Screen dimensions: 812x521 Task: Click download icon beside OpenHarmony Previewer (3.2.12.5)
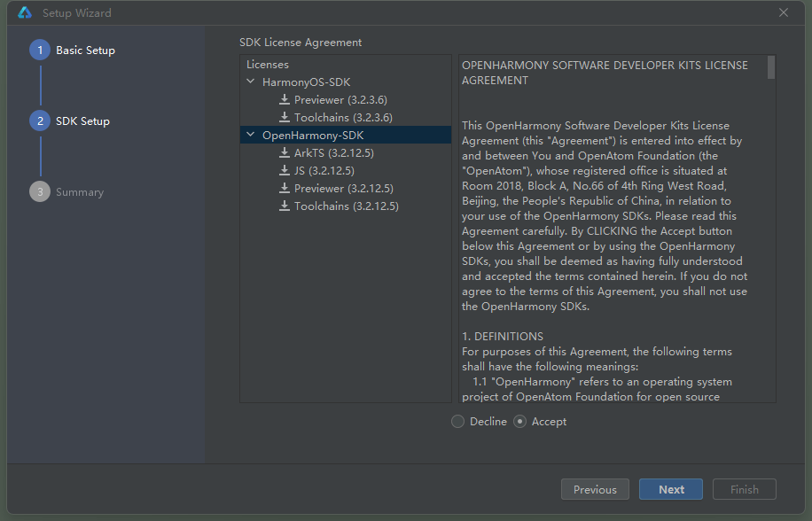(285, 189)
